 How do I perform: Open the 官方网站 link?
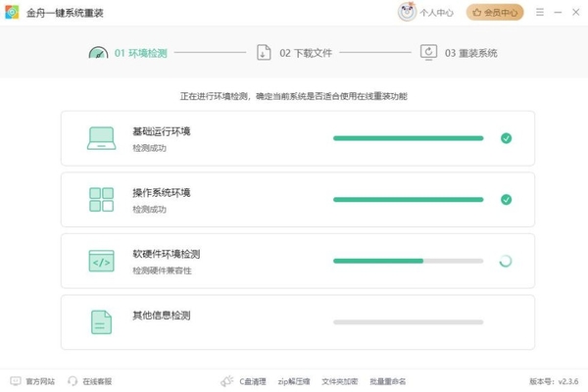[32, 381]
